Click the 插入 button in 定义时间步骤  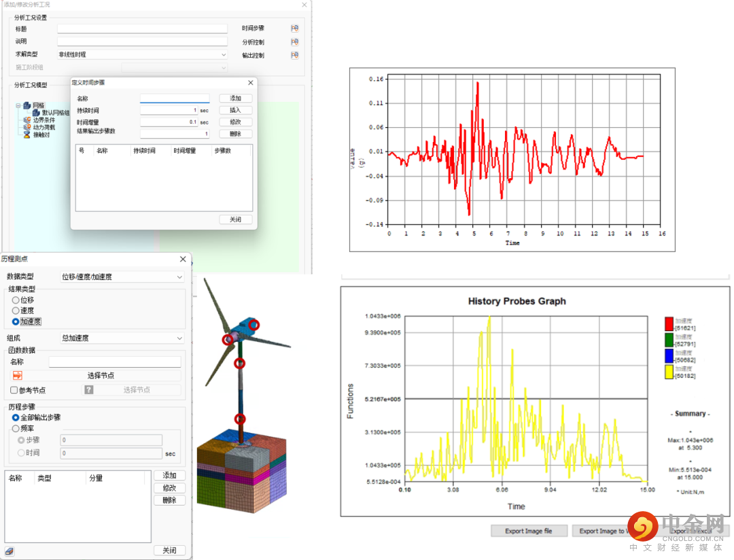click(x=235, y=110)
